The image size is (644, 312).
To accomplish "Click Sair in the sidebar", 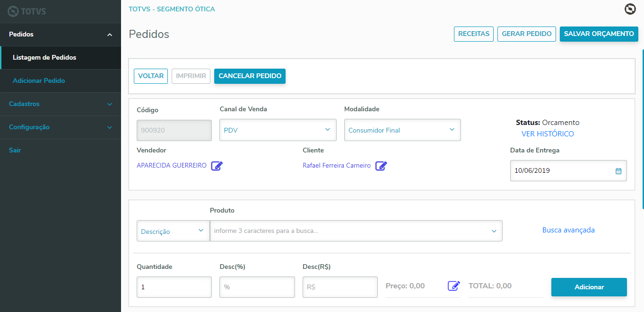I will 15,151.
